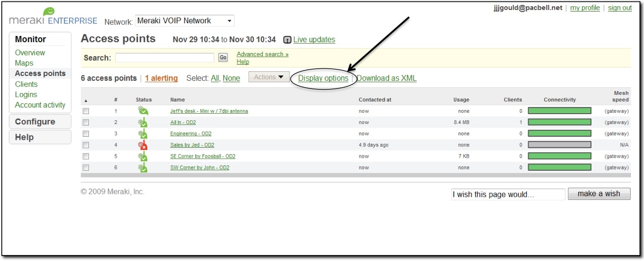Viewport: 644px width, 261px height.
Task: Go to Overview in the Monitor menu
Action: click(x=30, y=53)
